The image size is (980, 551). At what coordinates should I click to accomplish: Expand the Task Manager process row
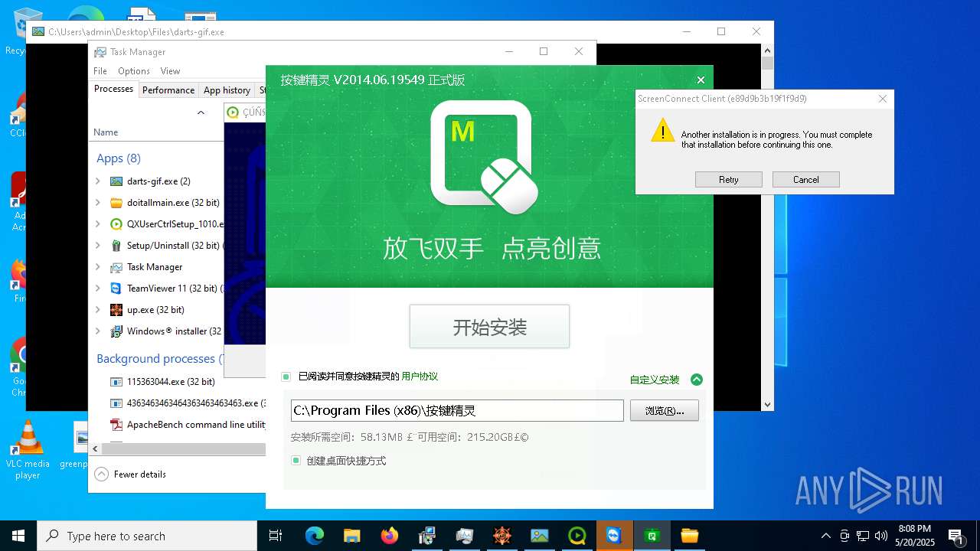pyautogui.click(x=98, y=267)
